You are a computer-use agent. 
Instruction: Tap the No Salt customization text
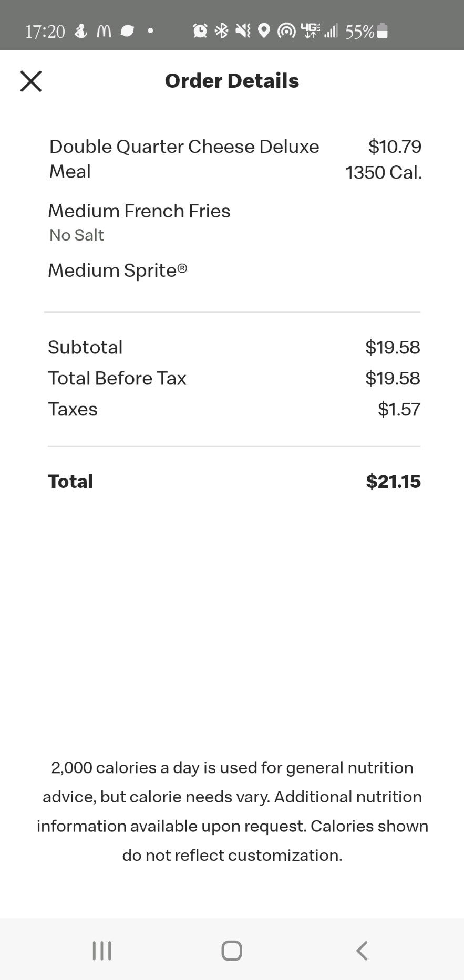(x=77, y=235)
